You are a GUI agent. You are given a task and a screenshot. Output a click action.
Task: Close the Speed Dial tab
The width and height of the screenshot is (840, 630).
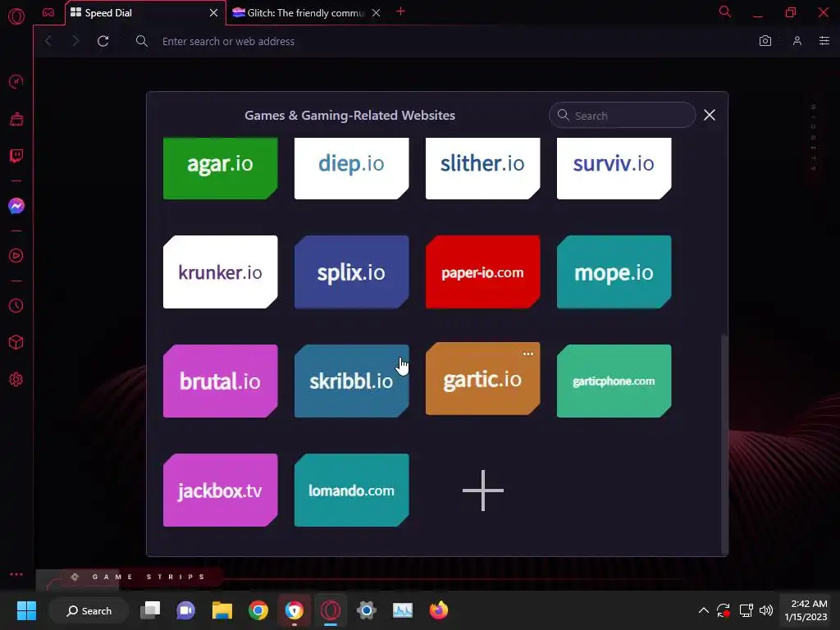coord(214,13)
